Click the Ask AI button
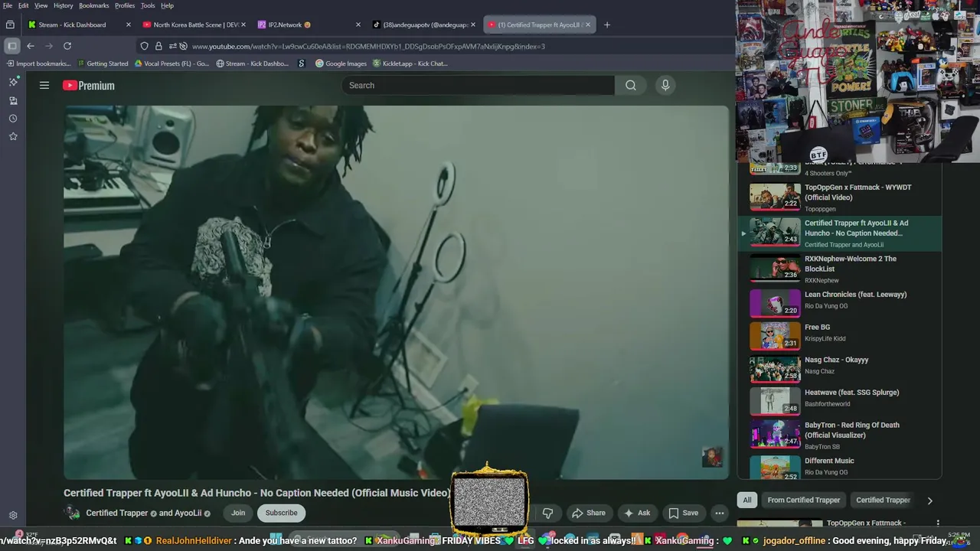 [637, 513]
